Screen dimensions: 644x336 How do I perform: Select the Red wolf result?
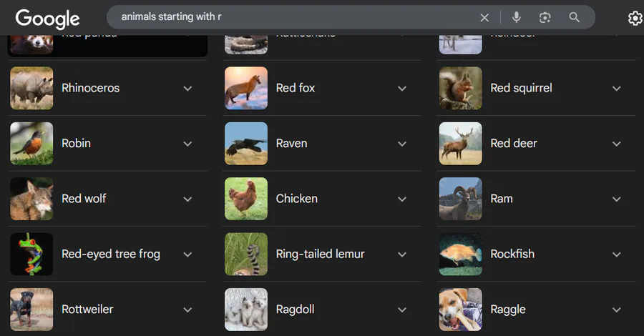click(x=84, y=199)
